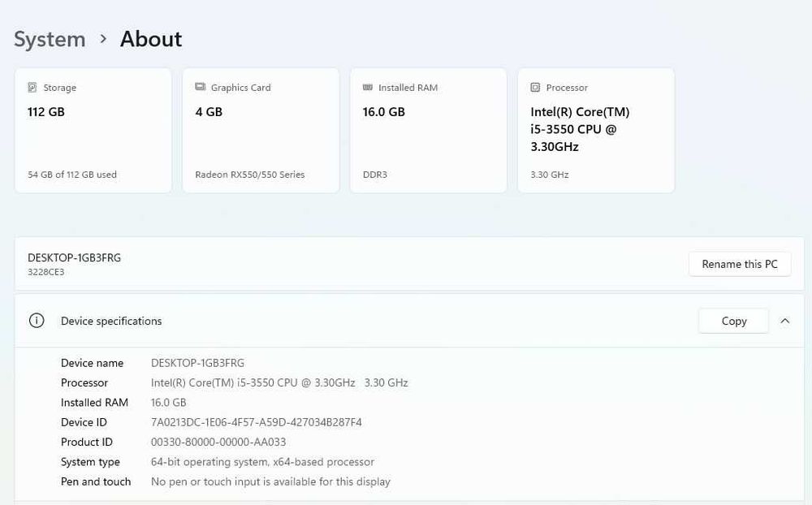Click the Radeon RX550/550 Series label
812x505 pixels.
pyautogui.click(x=250, y=175)
